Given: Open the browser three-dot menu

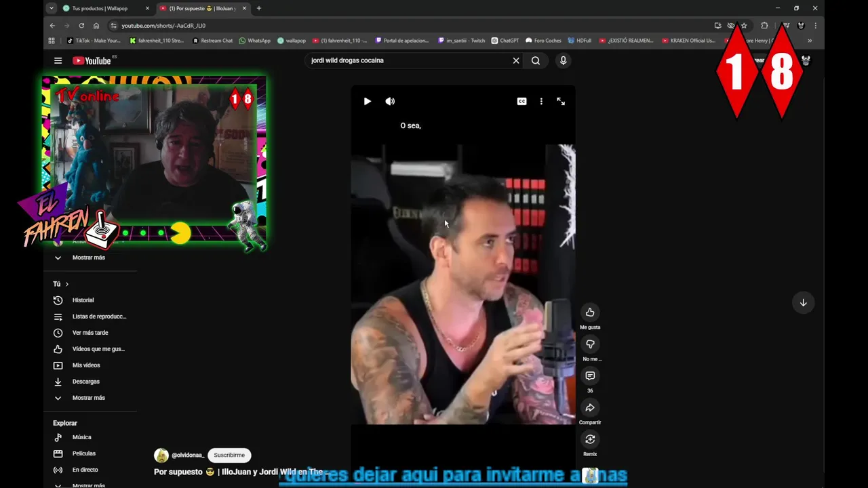Looking at the screenshot, I should (x=815, y=26).
